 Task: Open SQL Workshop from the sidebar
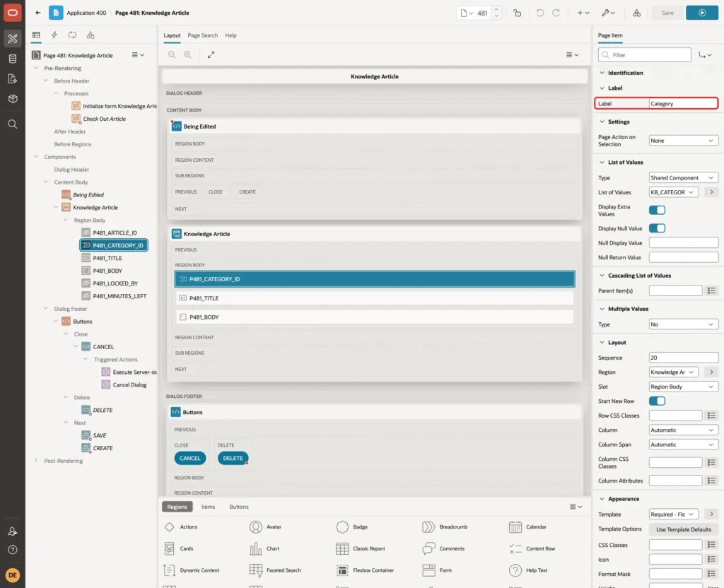click(x=13, y=59)
